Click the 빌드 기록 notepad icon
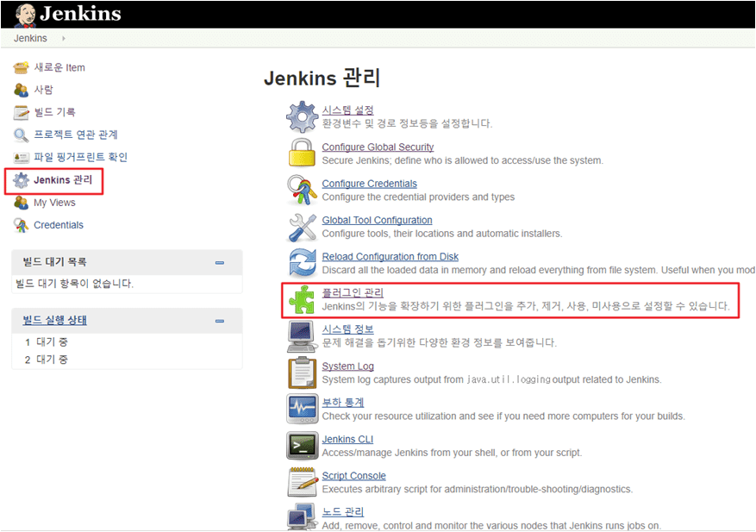Screen dimensions: 756x532 tap(21, 112)
